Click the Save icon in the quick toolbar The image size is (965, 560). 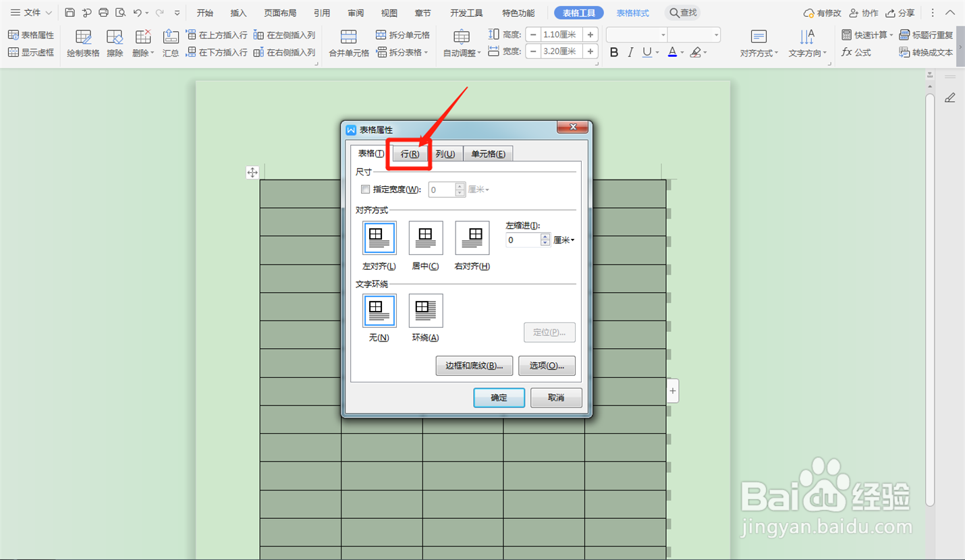(70, 13)
